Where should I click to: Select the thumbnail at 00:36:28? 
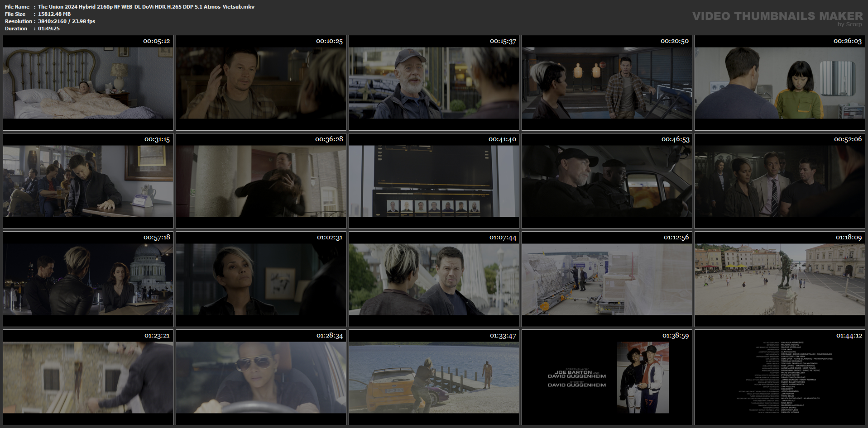261,181
